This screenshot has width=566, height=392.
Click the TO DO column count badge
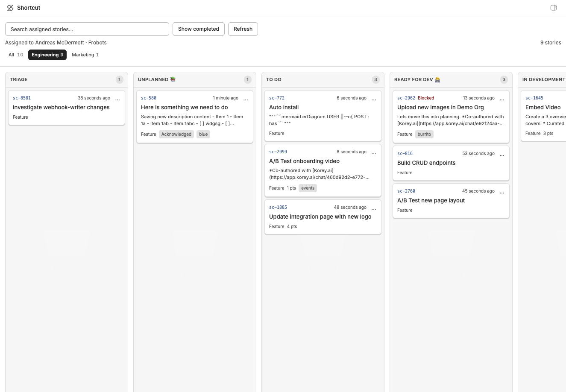376,79
